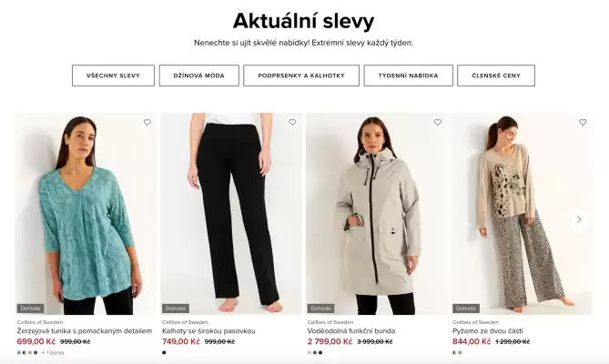Add the teal tunic to favorites
609x364 pixels.
tap(147, 122)
